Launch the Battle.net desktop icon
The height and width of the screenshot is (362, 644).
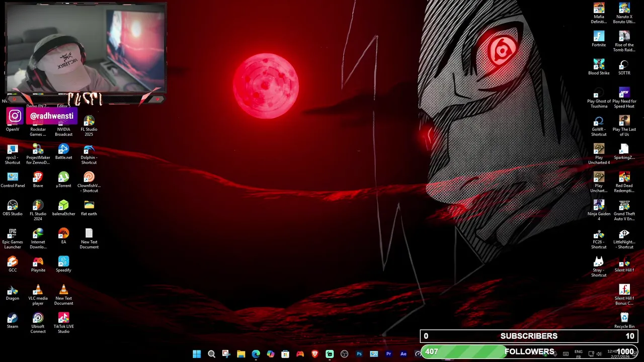(63, 151)
